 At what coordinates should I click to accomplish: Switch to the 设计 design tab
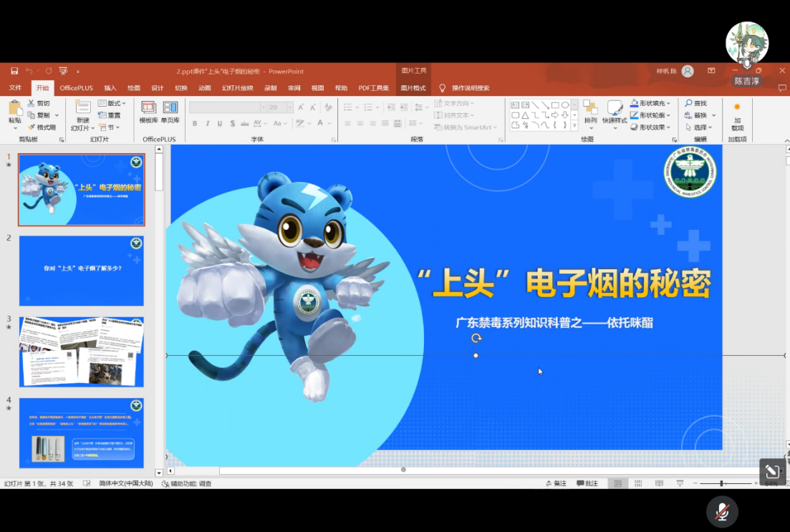click(157, 88)
